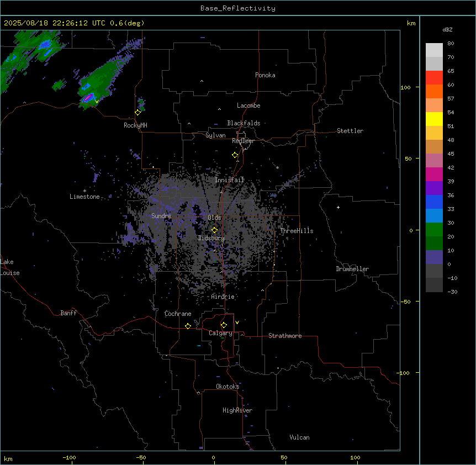
Task: Click the Olds label
Action: point(214,218)
